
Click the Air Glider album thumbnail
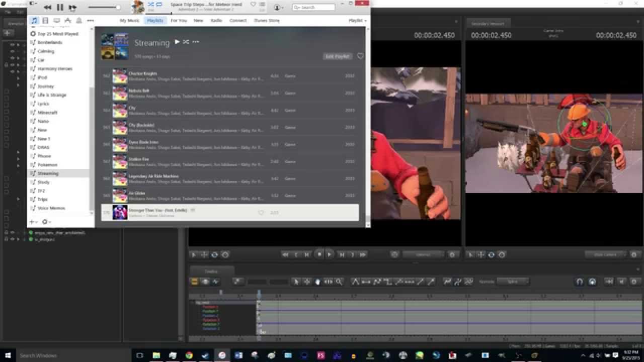point(120,196)
